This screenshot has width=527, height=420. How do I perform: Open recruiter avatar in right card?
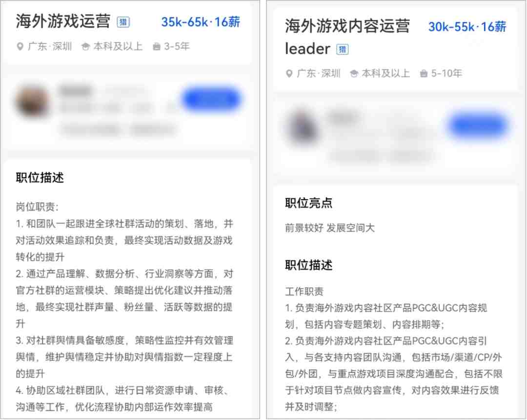(x=302, y=128)
